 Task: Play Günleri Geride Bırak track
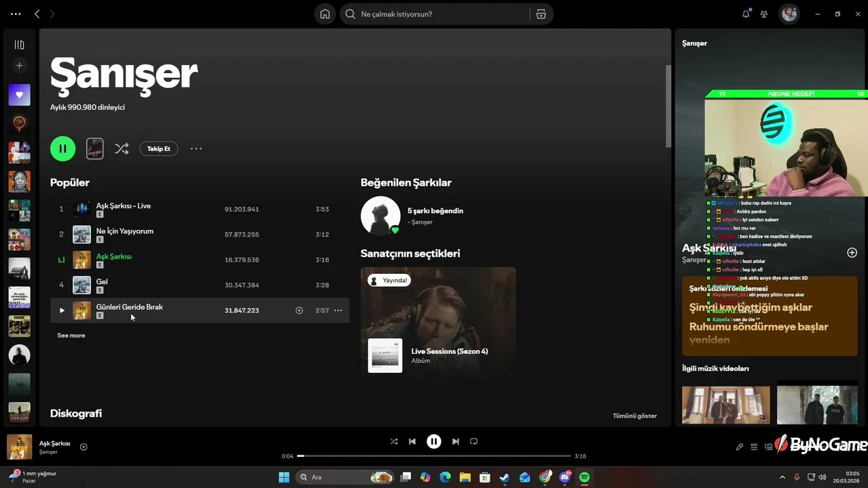coord(62,310)
